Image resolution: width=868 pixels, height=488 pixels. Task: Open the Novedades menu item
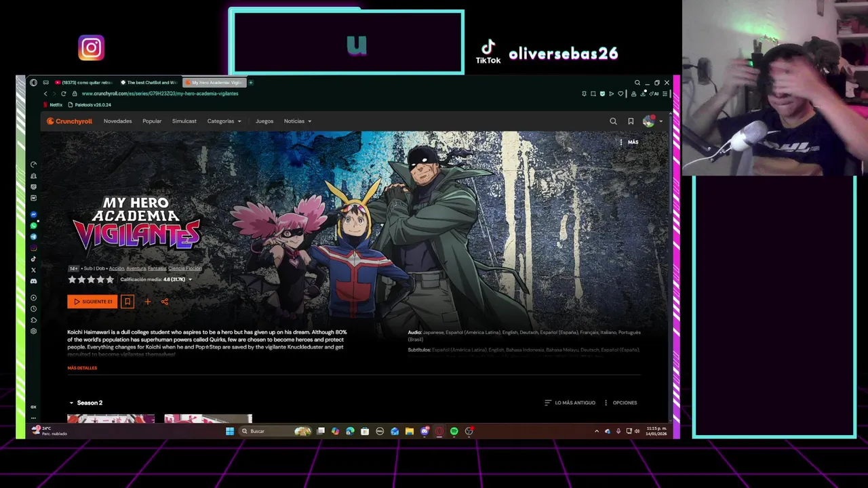tap(117, 121)
